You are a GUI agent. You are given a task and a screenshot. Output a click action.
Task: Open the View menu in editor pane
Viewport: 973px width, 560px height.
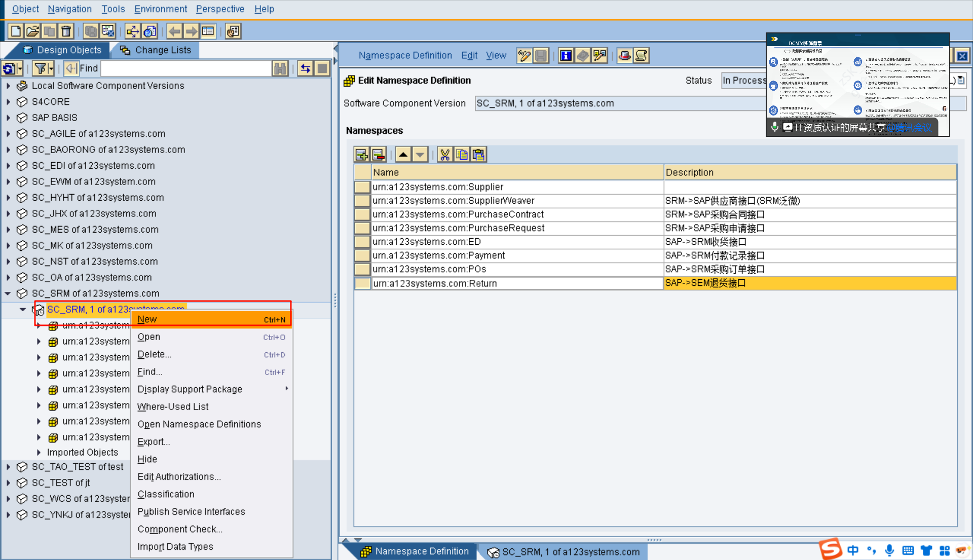click(x=496, y=56)
